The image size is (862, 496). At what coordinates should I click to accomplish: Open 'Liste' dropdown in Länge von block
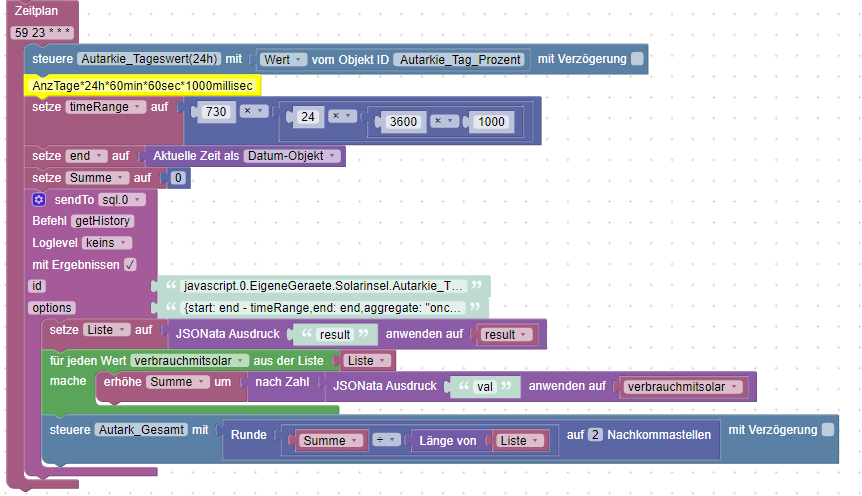(x=520, y=440)
